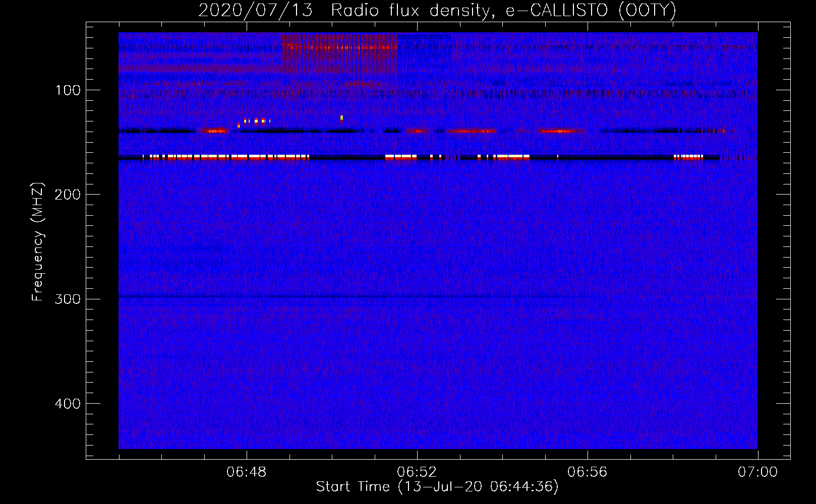Click the "300" frequency tick label

coord(68,299)
